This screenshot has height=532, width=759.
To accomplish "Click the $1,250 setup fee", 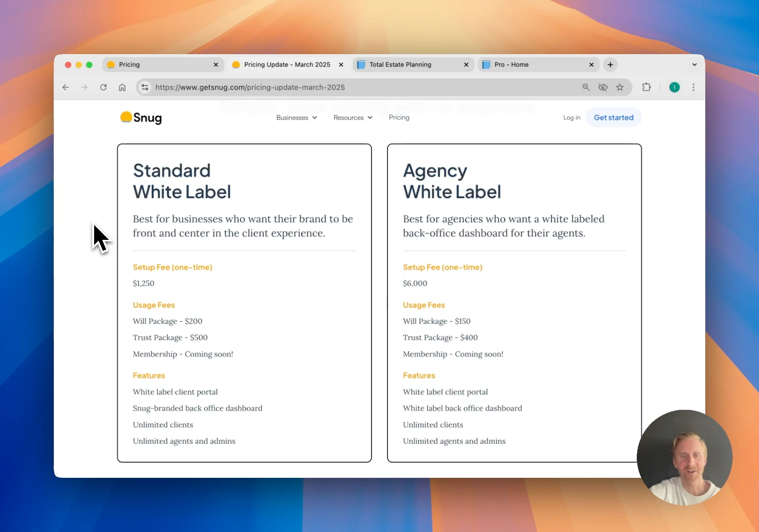I will click(x=143, y=283).
